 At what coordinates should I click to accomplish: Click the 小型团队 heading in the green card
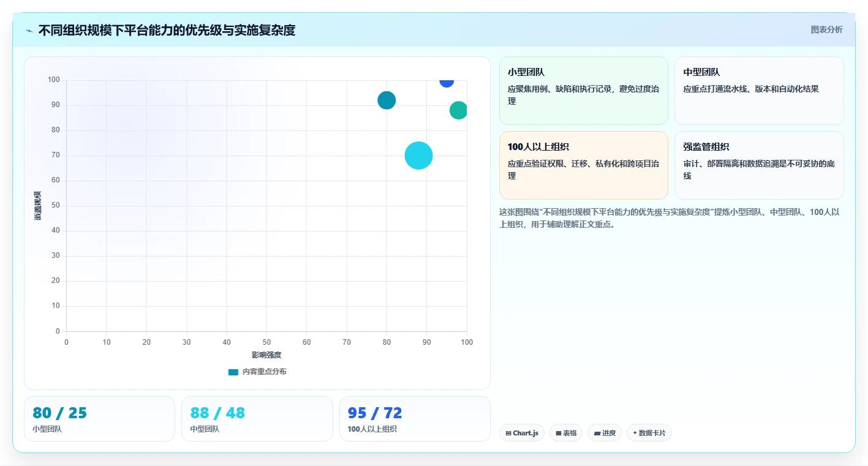point(526,72)
